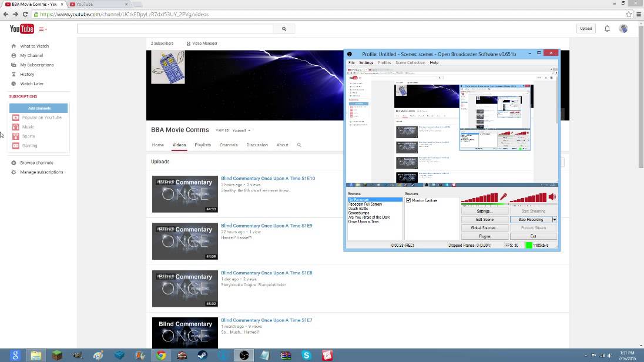
Task: Open the Scene Collection menu
Action: 410,63
